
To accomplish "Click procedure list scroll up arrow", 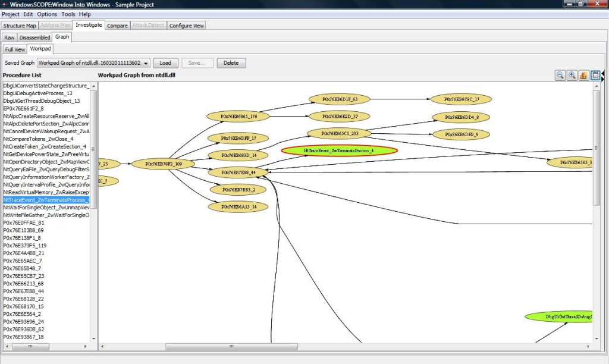I will [x=93, y=86].
